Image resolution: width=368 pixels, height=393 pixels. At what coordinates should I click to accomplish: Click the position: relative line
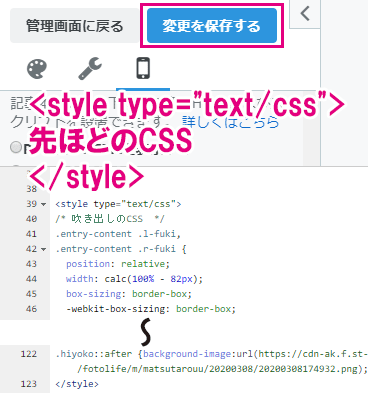pos(118,264)
